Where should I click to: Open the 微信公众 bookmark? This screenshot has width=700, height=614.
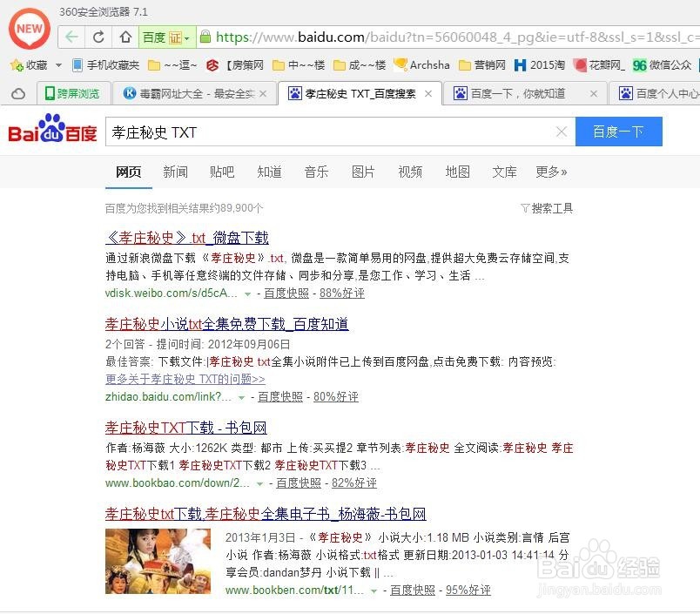662,65
